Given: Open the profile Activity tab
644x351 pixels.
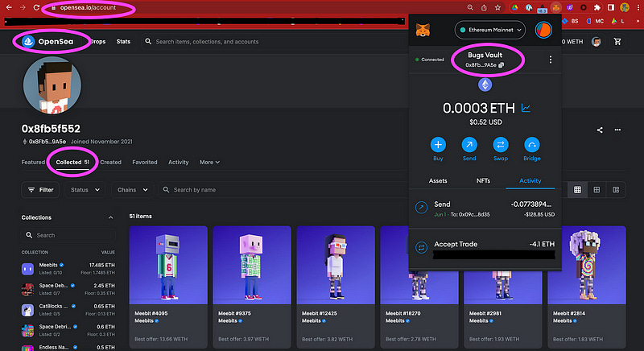Looking at the screenshot, I should [178, 162].
